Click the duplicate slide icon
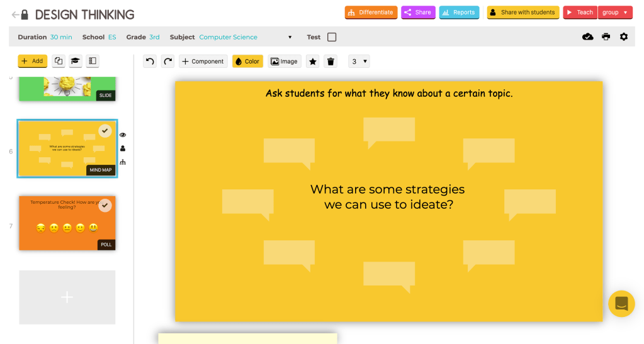Viewport: 644px width, 344px height. pos(58,61)
